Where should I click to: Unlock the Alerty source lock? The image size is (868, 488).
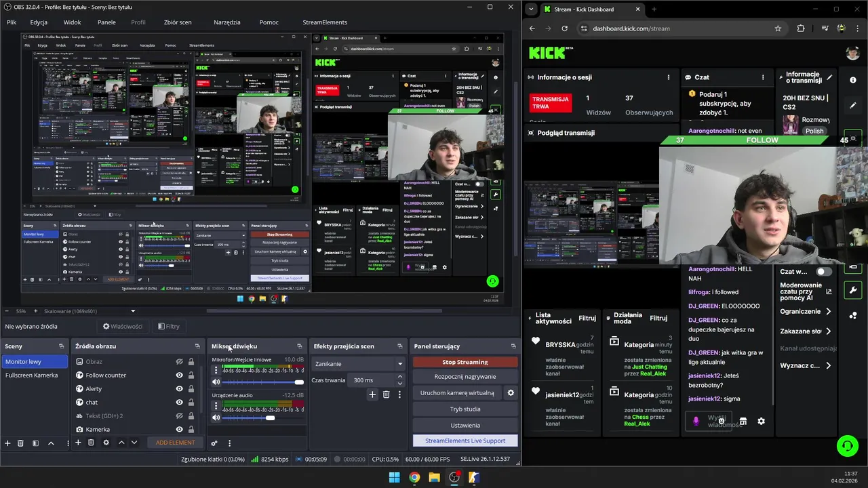coord(191,389)
